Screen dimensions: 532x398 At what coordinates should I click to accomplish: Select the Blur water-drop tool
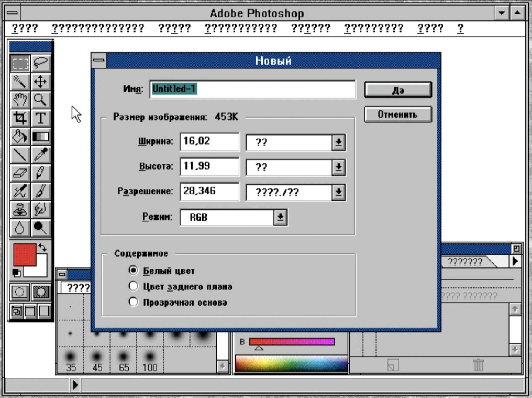20,228
